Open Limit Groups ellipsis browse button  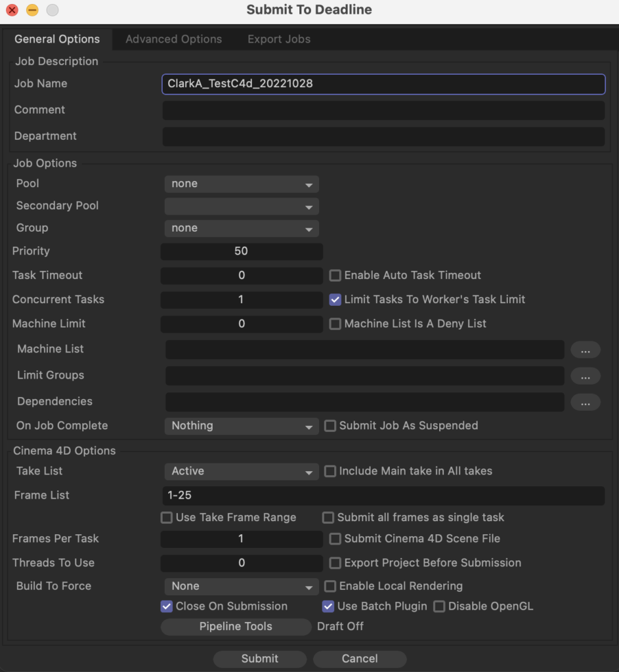click(585, 376)
